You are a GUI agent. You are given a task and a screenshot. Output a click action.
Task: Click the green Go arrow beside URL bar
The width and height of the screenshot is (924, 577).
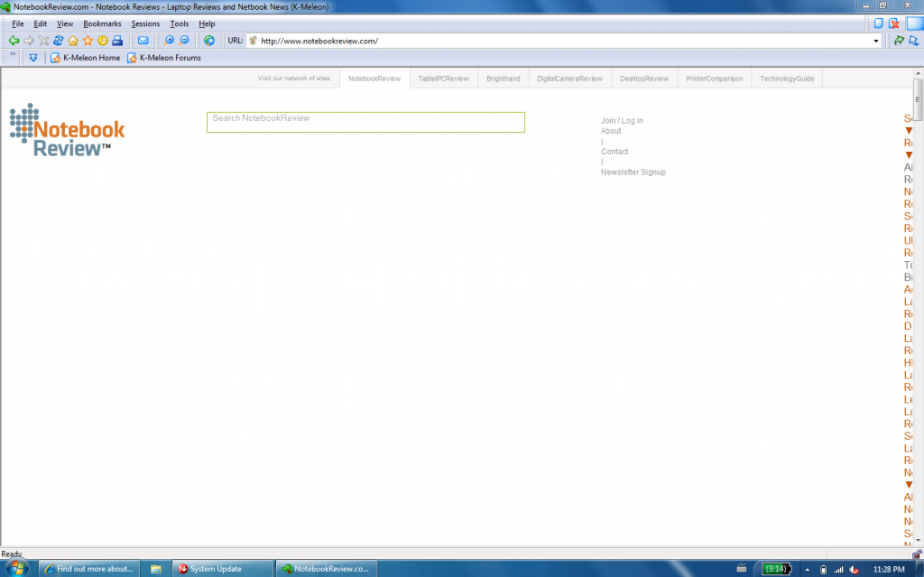[x=899, y=41]
